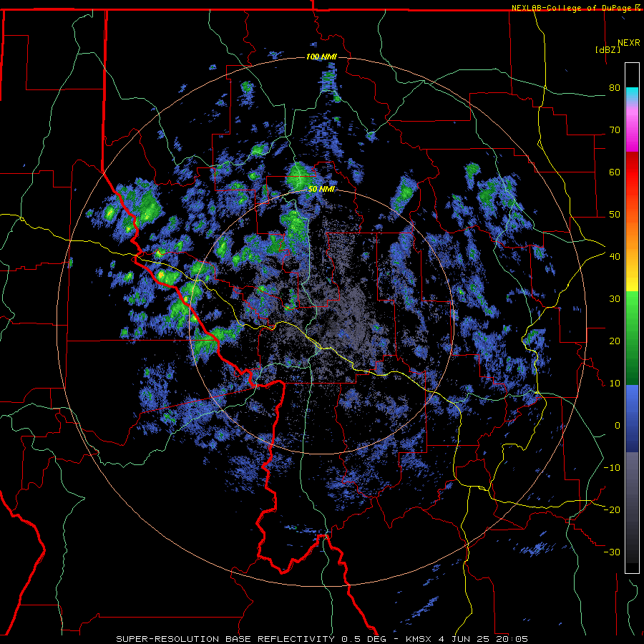Click the 20:05 timestamp in caption

(514, 639)
